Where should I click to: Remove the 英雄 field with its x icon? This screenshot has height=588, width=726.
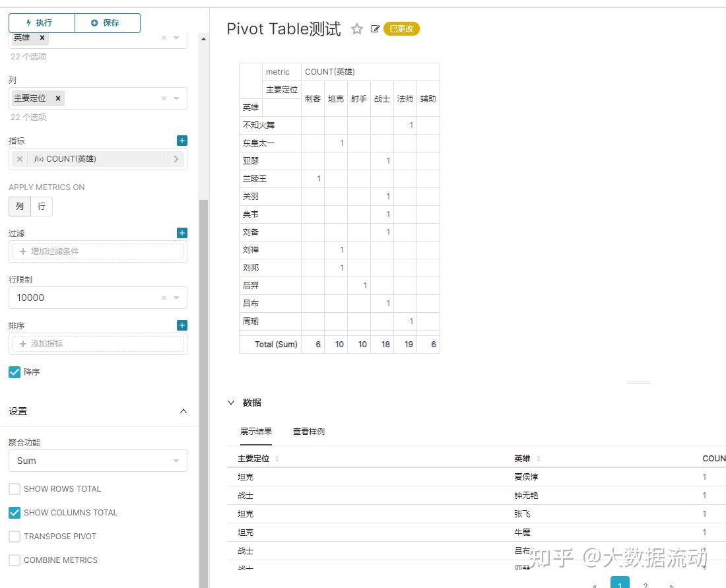point(42,38)
